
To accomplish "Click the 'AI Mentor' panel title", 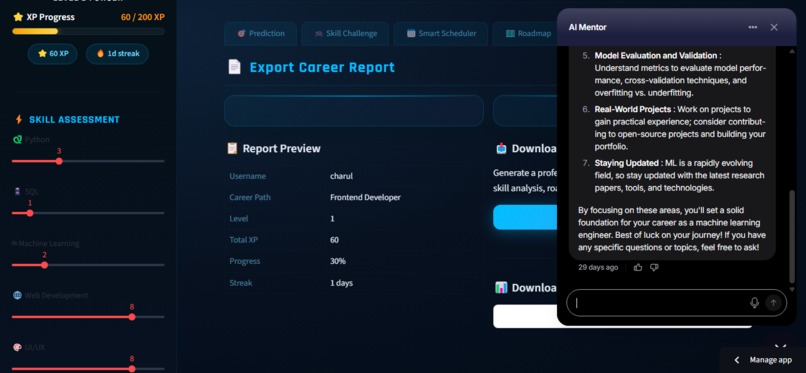I will [x=588, y=27].
